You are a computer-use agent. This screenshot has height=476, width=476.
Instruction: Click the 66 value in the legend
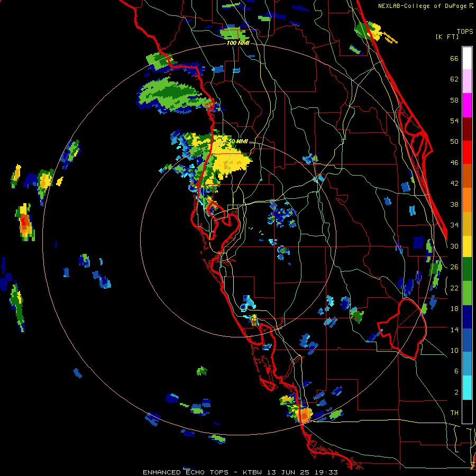[x=454, y=59]
